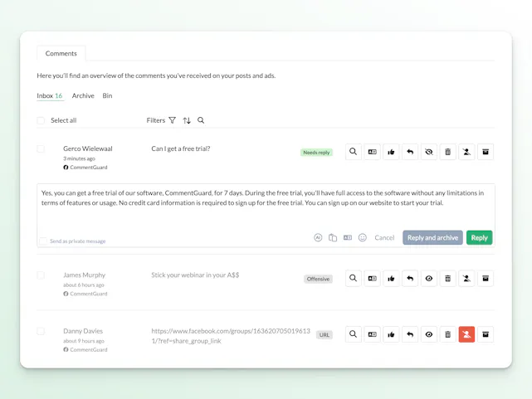Image resolution: width=532 pixels, height=399 pixels.
Task: Delete James Murphy's offensive comment
Action: click(447, 279)
